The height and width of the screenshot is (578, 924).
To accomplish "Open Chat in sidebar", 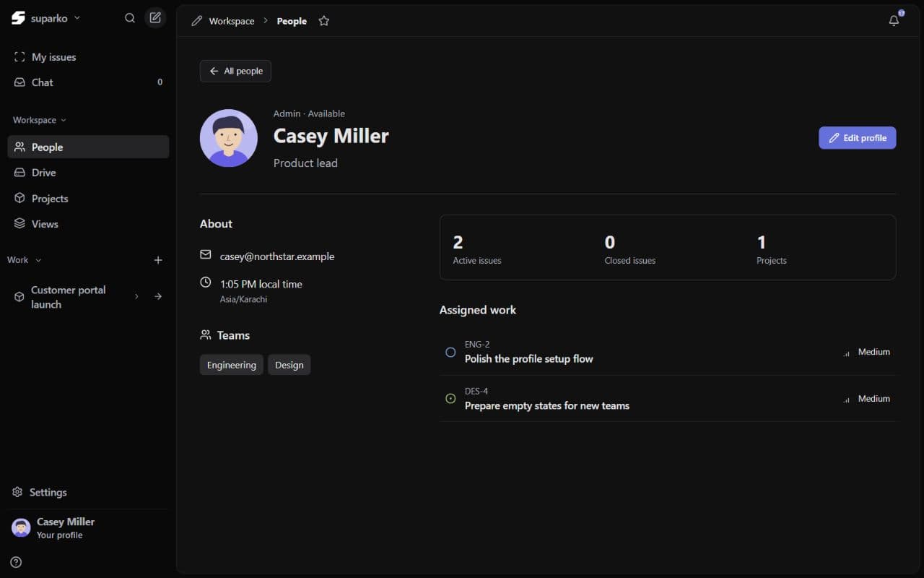I will pyautogui.click(x=88, y=82).
